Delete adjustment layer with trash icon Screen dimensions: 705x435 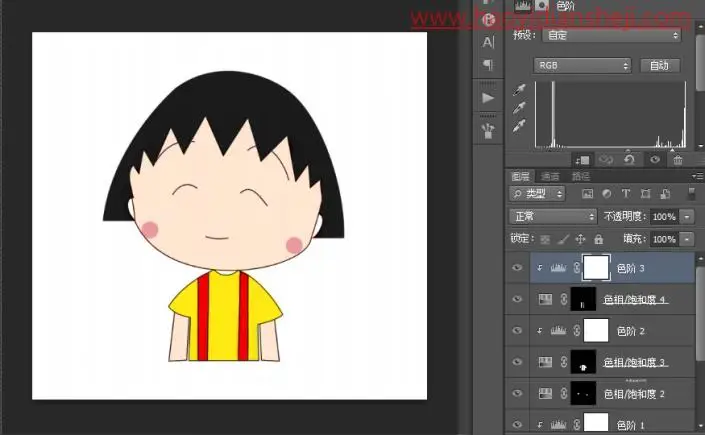(x=678, y=160)
